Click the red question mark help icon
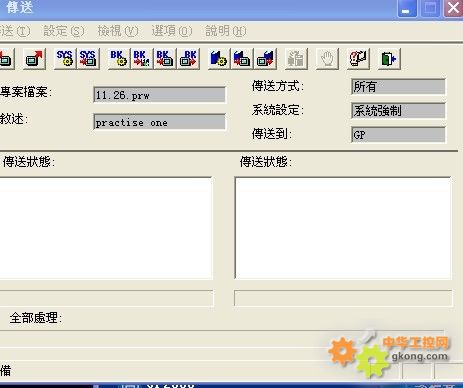 (358, 59)
